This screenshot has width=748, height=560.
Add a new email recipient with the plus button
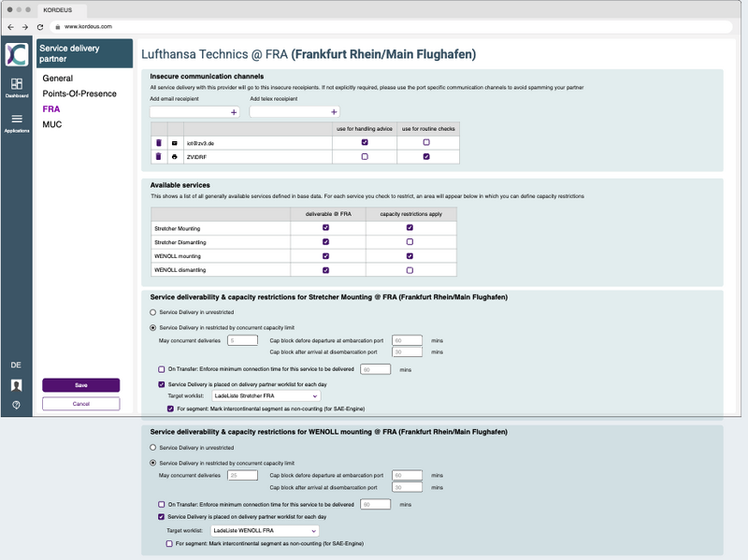pyautogui.click(x=231, y=111)
